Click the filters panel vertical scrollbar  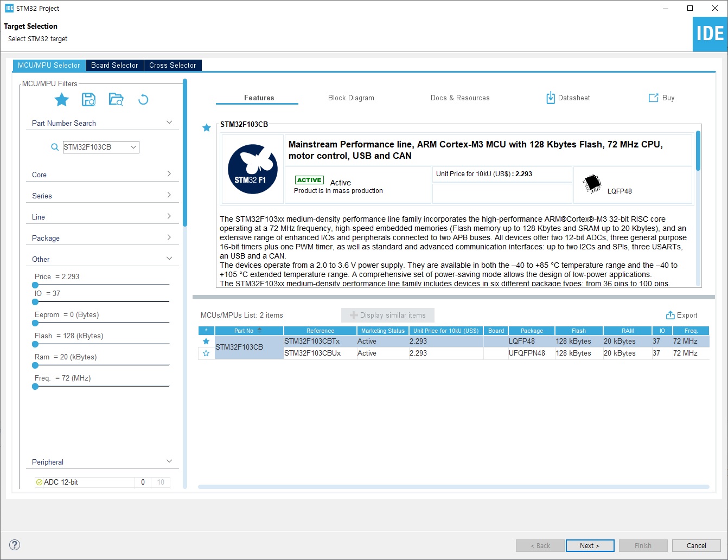pos(185,153)
